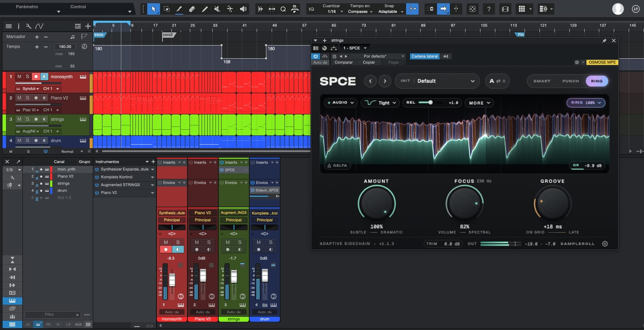The image size is (644, 330).
Task: Click the tempo value field 180.00
Action: 65,46
